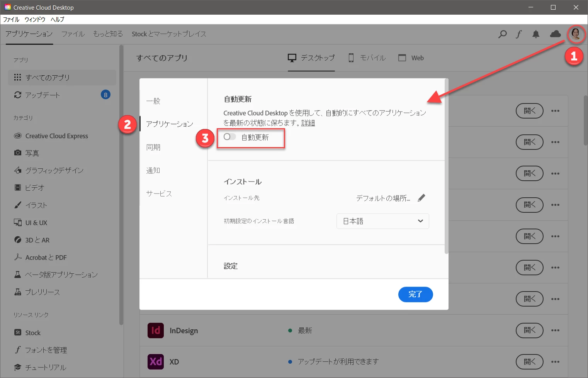Select the デスクトップ platform tab
588x378 pixels.
click(311, 58)
